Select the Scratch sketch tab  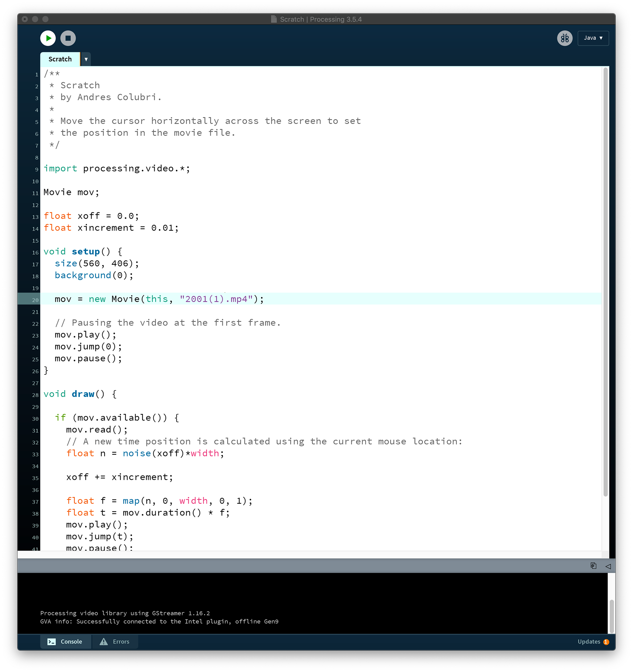[60, 59]
